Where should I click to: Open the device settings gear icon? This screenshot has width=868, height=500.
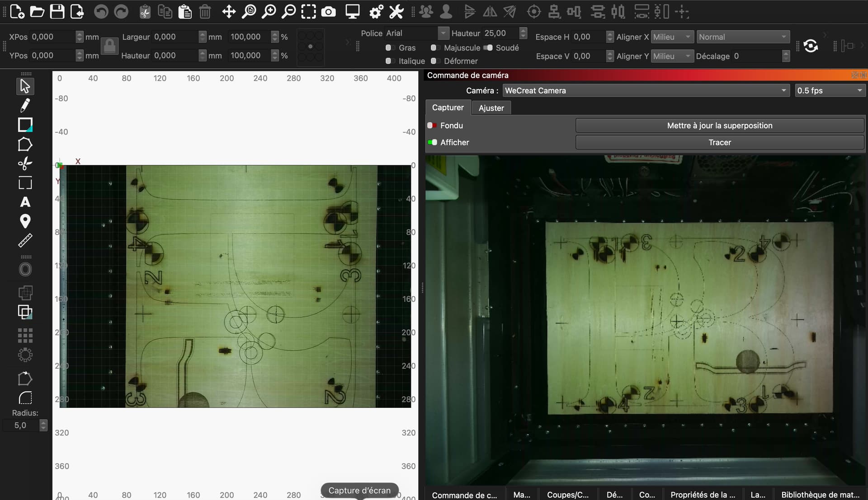click(376, 12)
